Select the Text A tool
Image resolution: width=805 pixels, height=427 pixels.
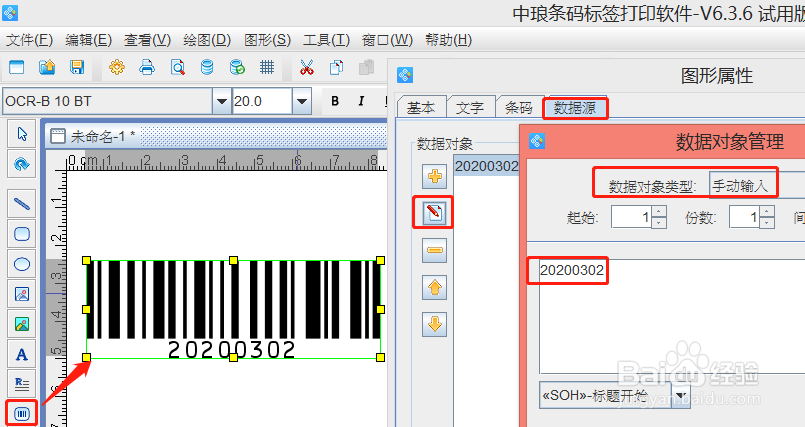[x=22, y=355]
